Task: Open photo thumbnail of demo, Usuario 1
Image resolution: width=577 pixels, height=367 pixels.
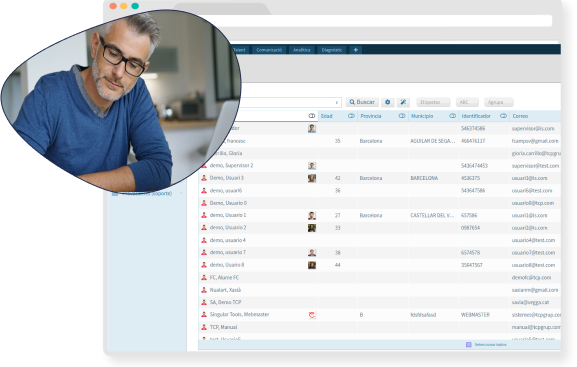Action: 312,215
